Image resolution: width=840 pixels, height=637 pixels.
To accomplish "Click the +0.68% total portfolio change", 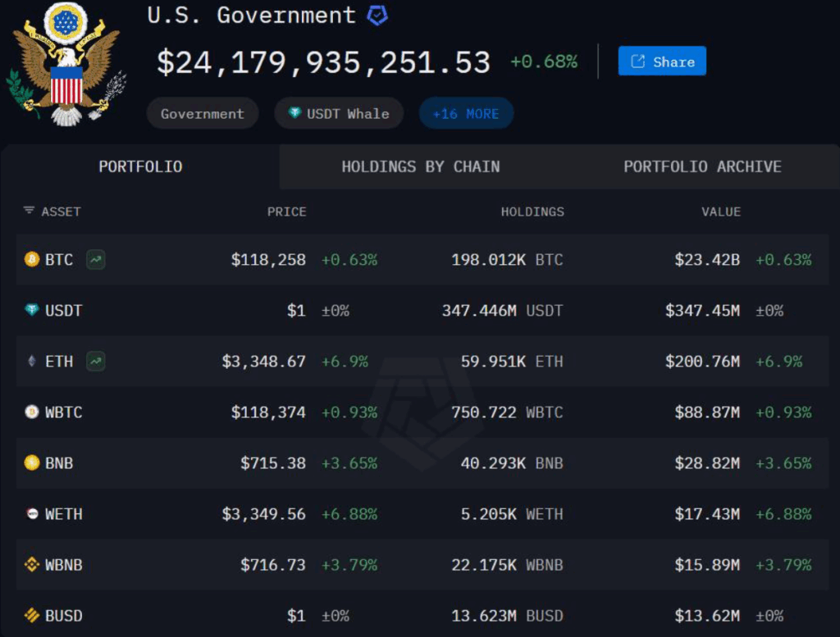I will point(544,61).
